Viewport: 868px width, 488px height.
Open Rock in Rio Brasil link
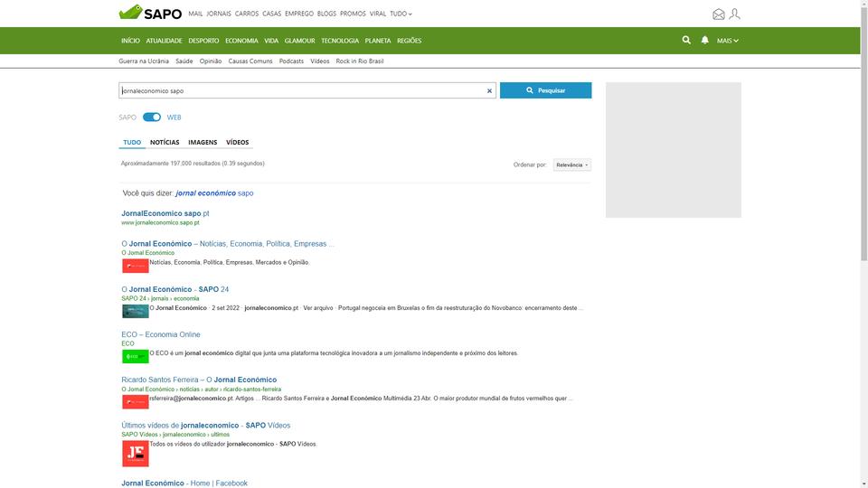[359, 61]
